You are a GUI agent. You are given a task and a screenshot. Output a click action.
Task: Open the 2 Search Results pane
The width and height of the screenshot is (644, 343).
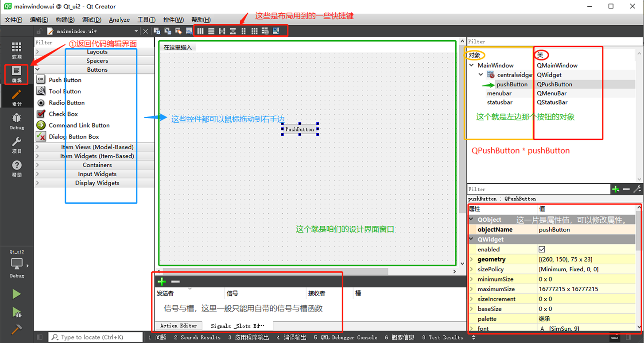(x=197, y=337)
